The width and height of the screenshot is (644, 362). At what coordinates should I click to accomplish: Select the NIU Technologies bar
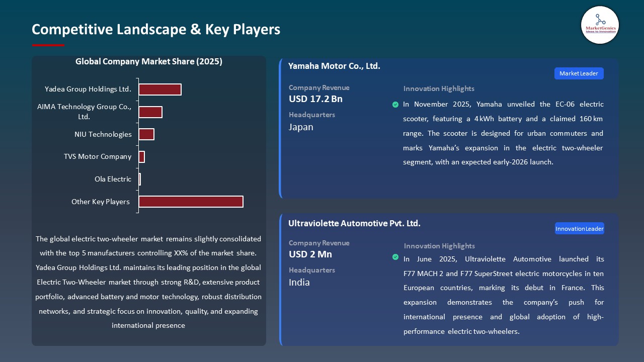coord(146,134)
